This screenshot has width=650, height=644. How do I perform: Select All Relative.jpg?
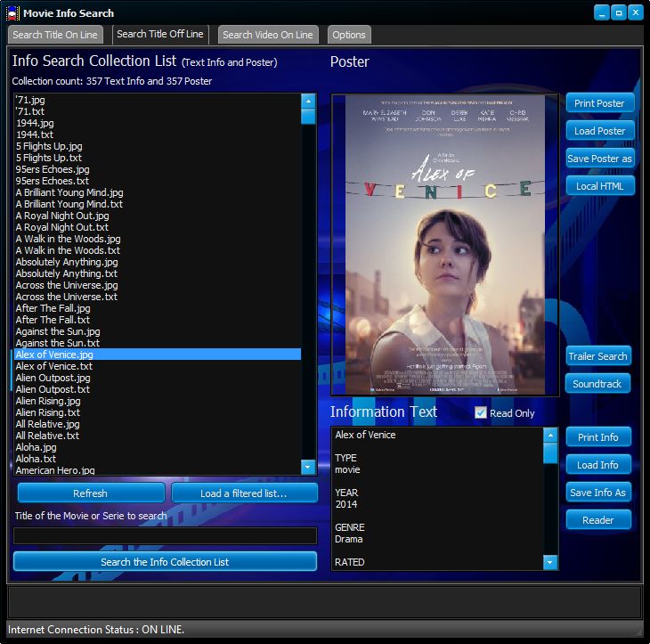click(x=158, y=424)
